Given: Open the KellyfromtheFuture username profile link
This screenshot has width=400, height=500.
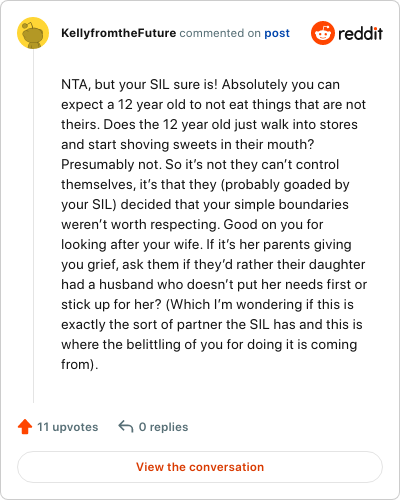Looking at the screenshot, I should 118,33.
